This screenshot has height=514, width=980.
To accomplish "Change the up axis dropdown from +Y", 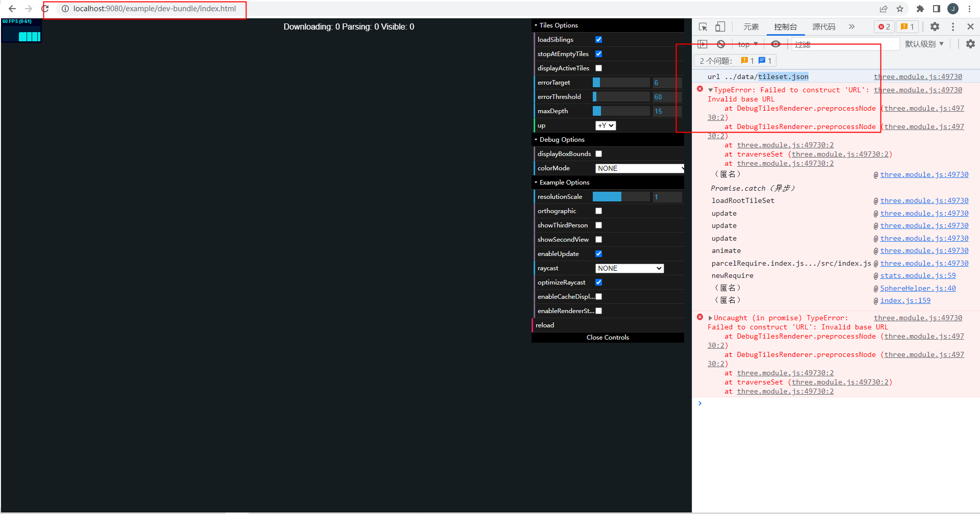I will (x=606, y=125).
